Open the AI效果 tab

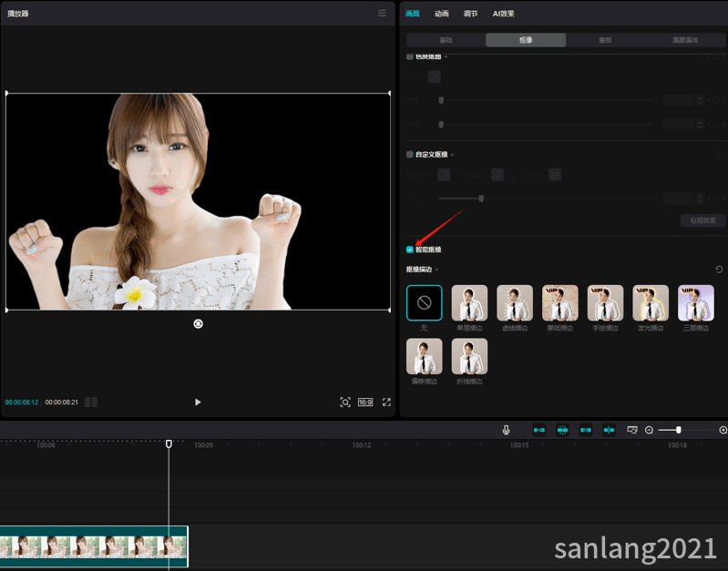click(503, 14)
